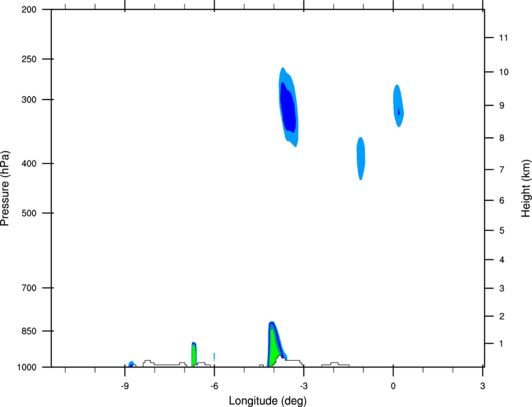
Task: Select the 700 pressure tick label
Action: pos(29,288)
